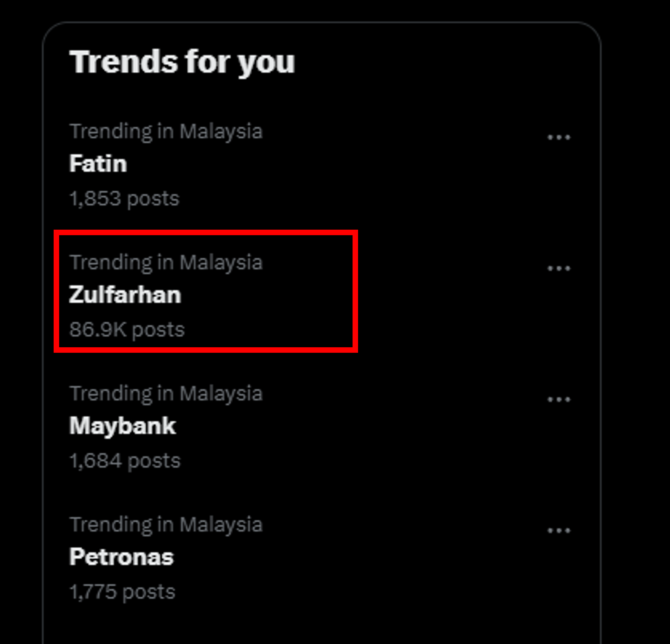Image resolution: width=670 pixels, height=644 pixels.
Task: Click the three-dot menu beside Maybank
Action: (x=559, y=399)
